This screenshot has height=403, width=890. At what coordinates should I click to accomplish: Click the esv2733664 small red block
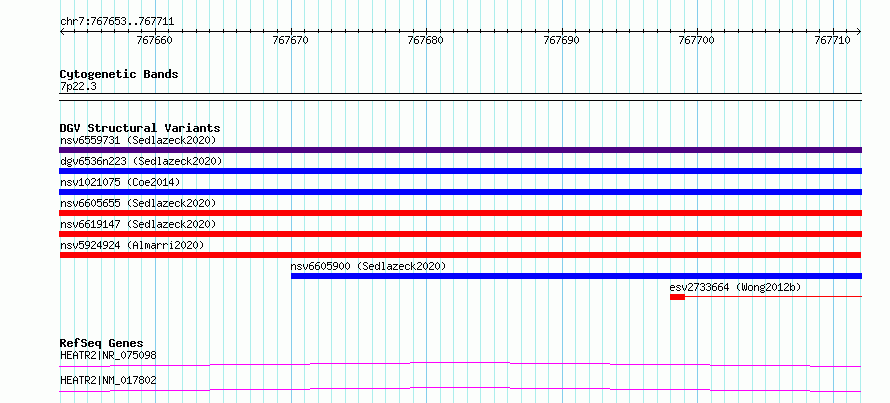coord(677,297)
